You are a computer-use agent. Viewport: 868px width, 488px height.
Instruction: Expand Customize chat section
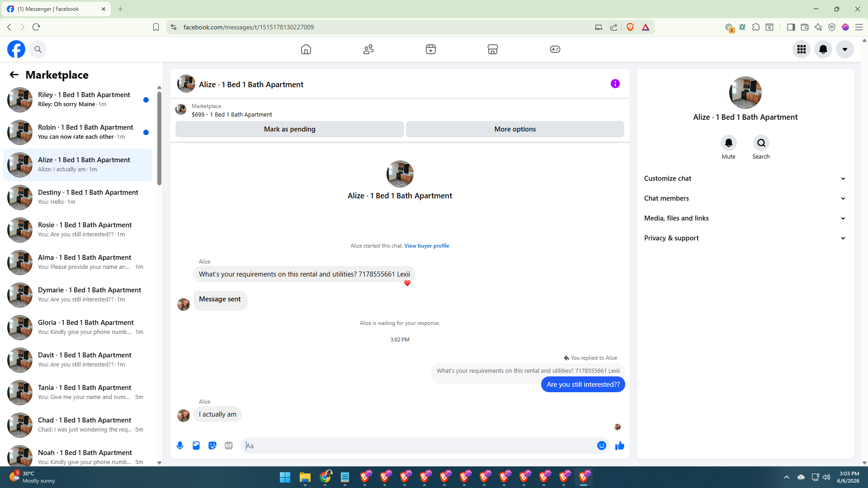(745, 178)
